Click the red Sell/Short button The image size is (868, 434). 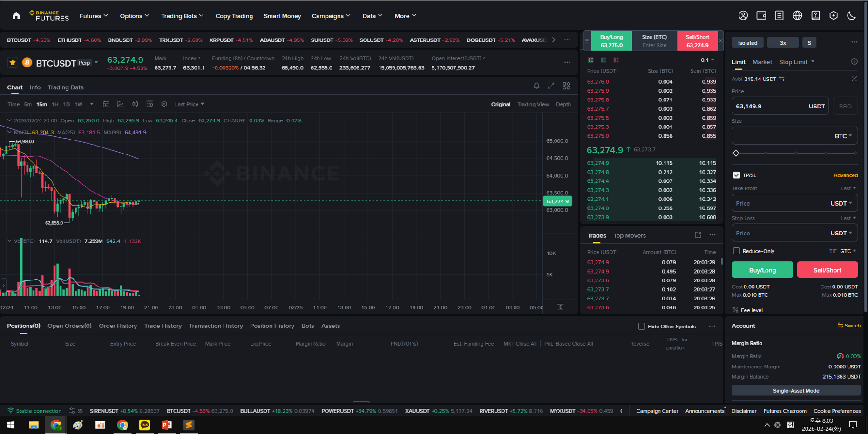[827, 270]
